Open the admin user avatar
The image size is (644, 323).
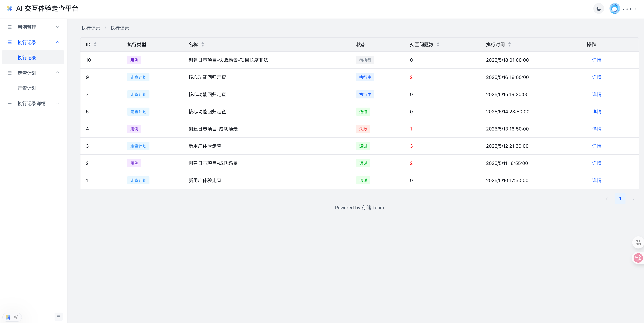615,9
